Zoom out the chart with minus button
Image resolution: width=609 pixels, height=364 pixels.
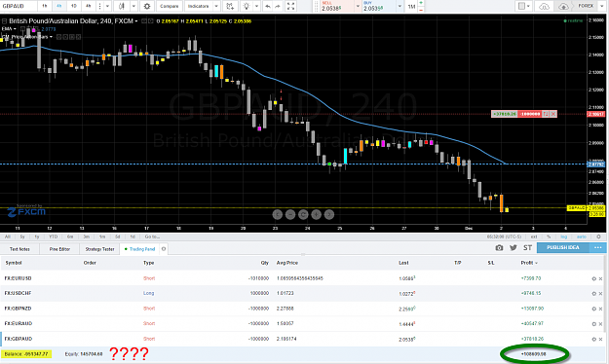point(290,214)
